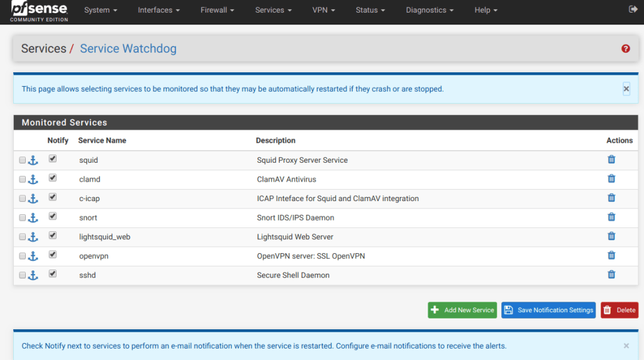Image resolution: width=644 pixels, height=360 pixels.
Task: Expand the Firewall menu
Action: 217,10
